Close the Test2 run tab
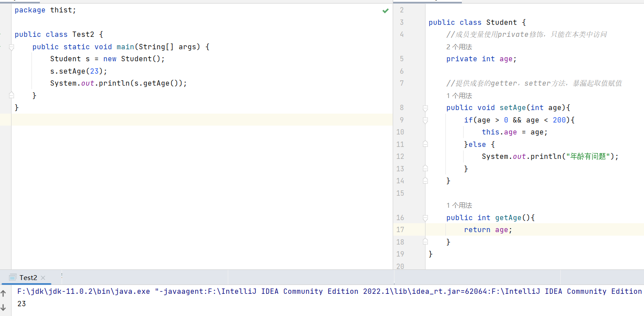The image size is (644, 316). [43, 278]
